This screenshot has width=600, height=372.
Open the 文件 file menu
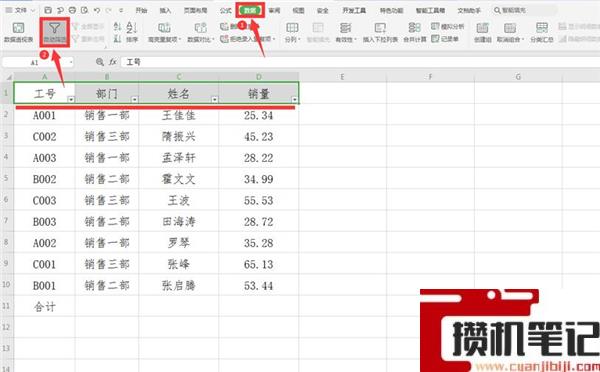coord(21,10)
